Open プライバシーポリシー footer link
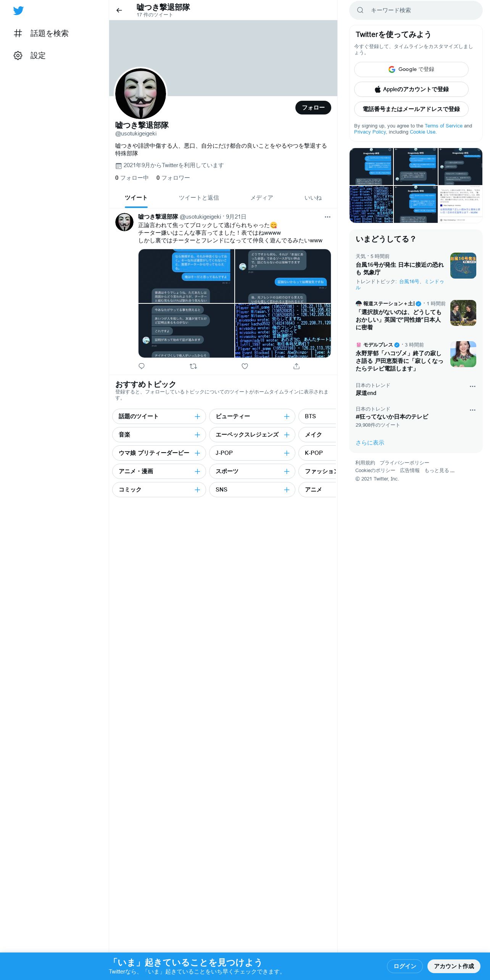 [x=404, y=463]
